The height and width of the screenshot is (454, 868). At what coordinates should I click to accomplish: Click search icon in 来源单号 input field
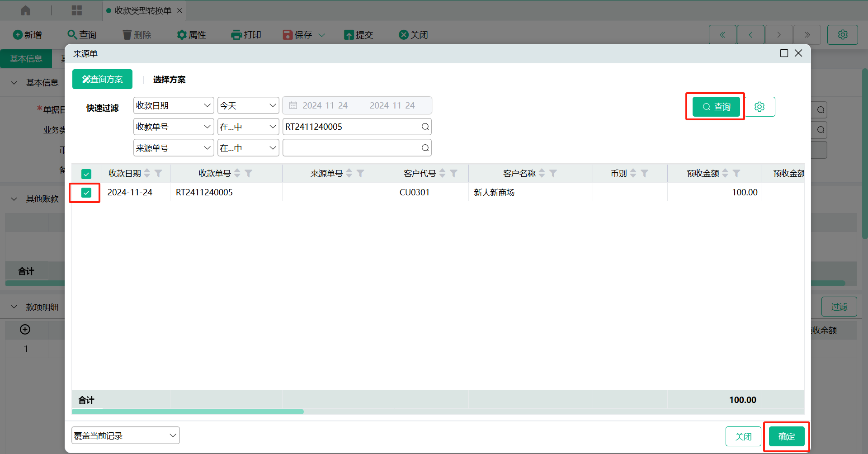[x=425, y=148]
